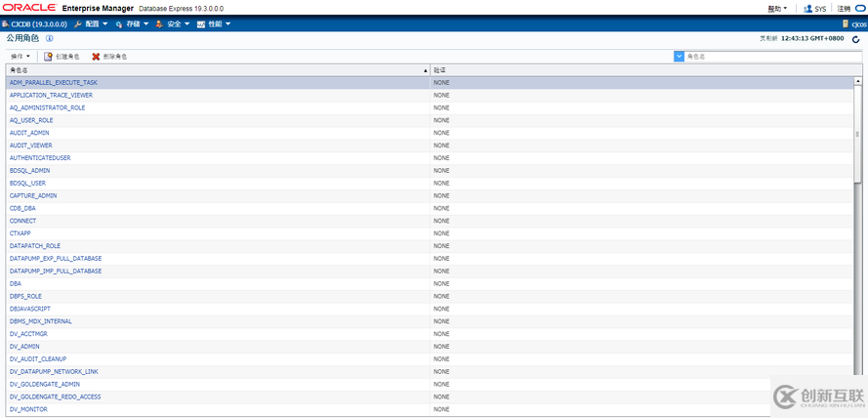Select the DATAPATCH_ROLE role
This screenshot has width=868, height=418.
tap(35, 246)
